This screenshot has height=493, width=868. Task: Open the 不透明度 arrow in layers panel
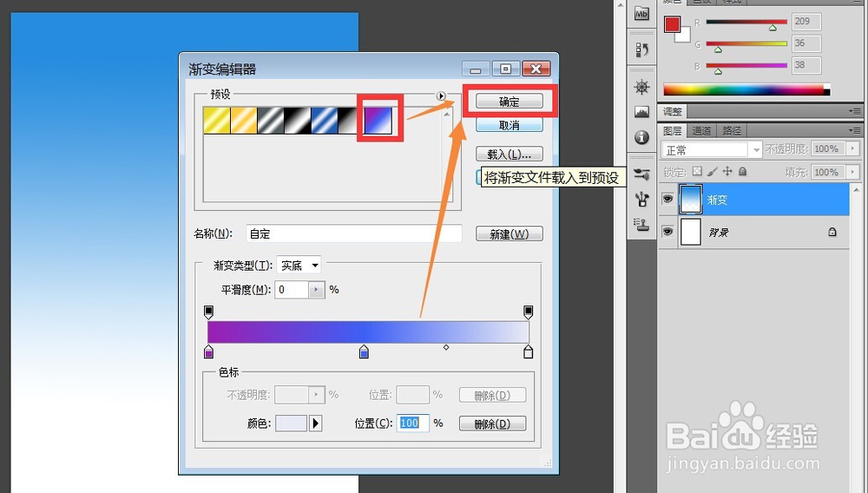tap(852, 148)
